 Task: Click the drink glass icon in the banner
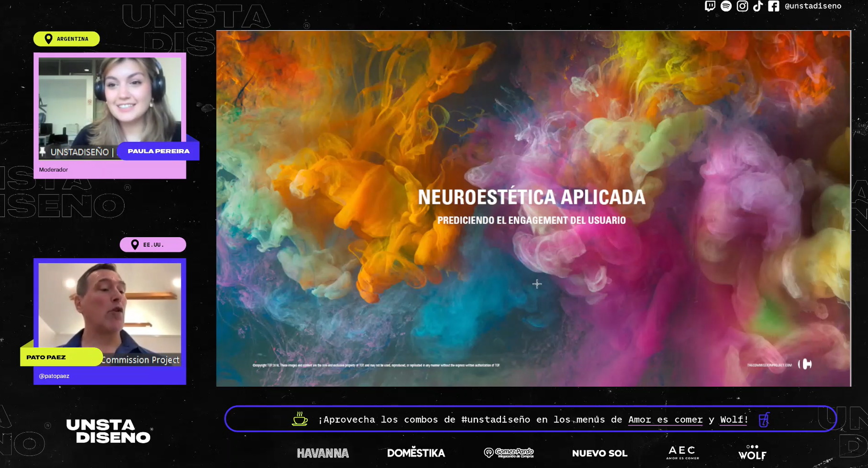point(764,419)
